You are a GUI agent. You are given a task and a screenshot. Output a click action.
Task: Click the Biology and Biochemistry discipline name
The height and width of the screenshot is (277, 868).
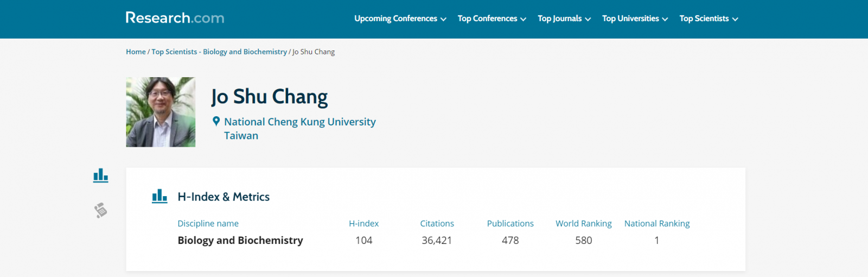tap(240, 240)
